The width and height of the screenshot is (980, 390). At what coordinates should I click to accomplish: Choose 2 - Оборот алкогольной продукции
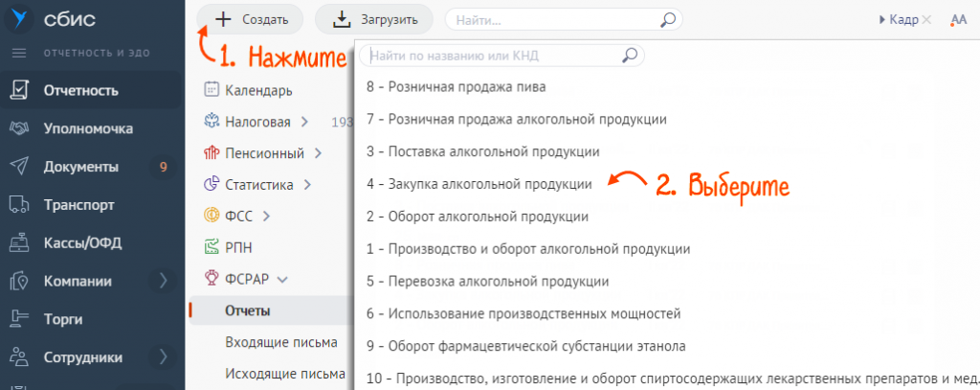[478, 217]
